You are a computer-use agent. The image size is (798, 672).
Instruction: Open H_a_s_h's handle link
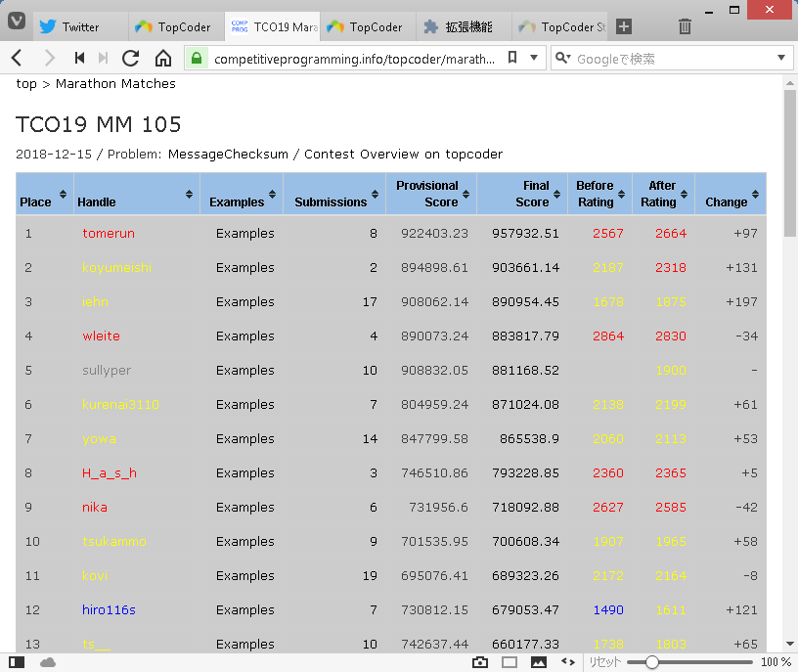[x=110, y=473]
